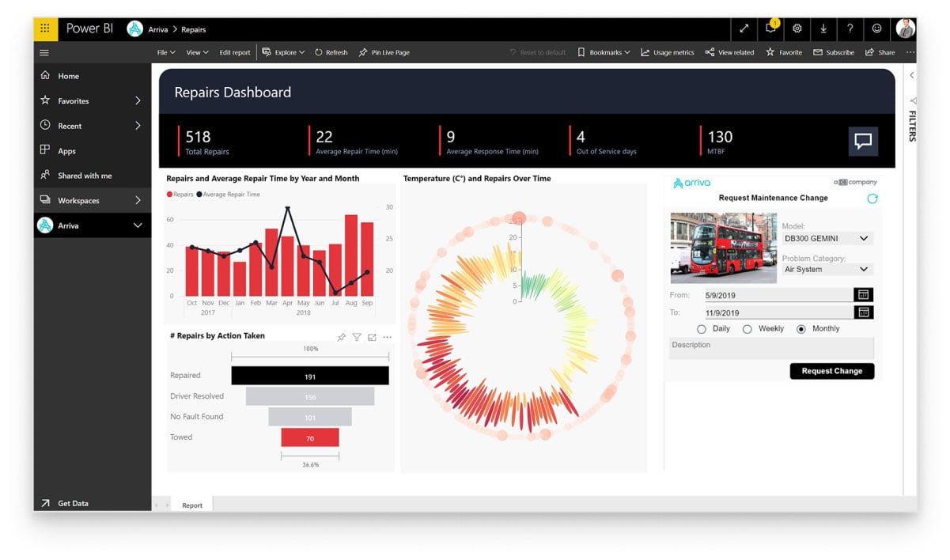Image resolution: width=950 pixels, height=560 pixels.
Task: Click the Edit report button
Action: 234,53
